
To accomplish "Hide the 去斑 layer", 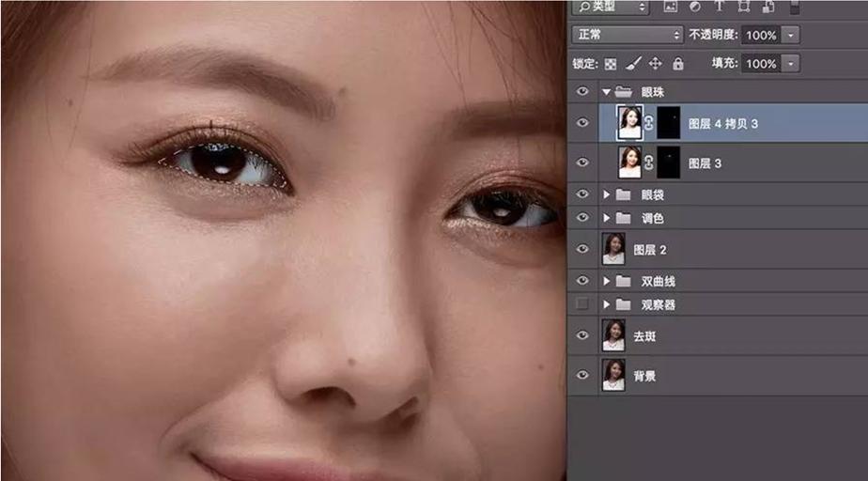I will click(x=582, y=335).
